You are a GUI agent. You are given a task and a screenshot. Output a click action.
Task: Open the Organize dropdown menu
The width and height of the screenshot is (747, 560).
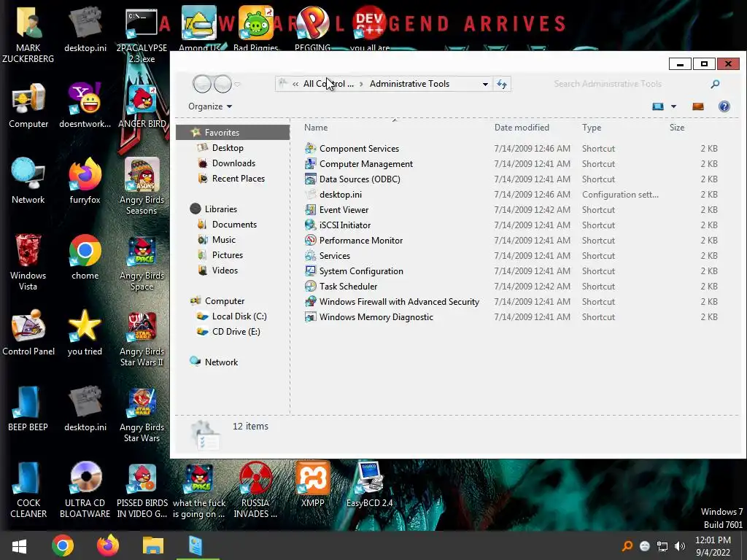pos(210,106)
